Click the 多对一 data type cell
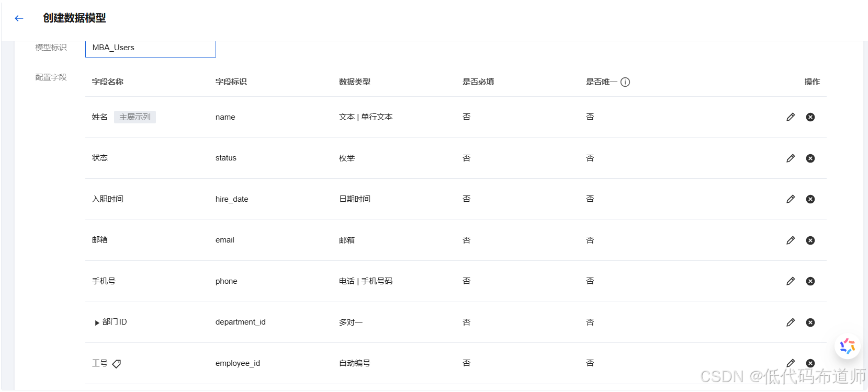 (x=351, y=322)
